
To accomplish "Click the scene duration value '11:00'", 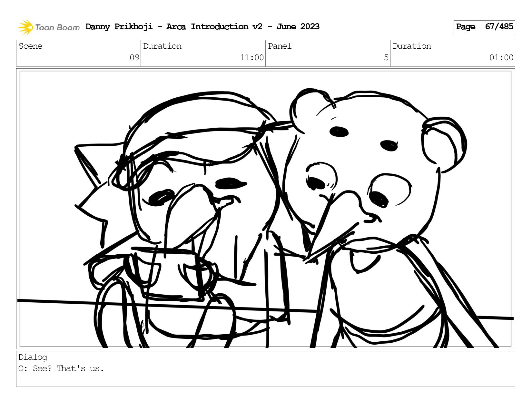I will [x=252, y=58].
